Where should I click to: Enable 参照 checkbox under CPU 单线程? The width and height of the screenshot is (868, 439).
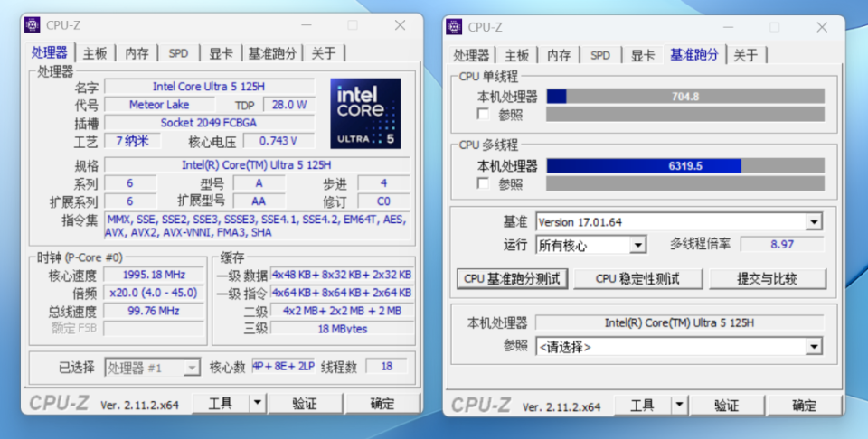[x=483, y=114]
